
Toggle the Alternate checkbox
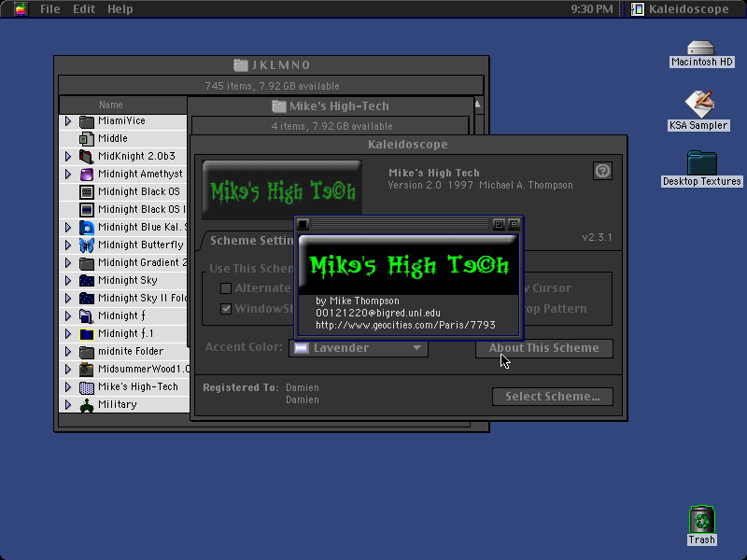(226, 288)
